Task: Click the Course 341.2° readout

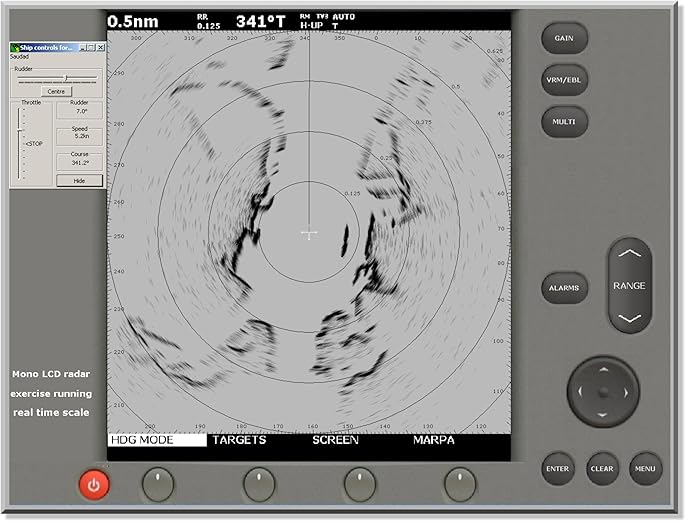Action: 79,162
